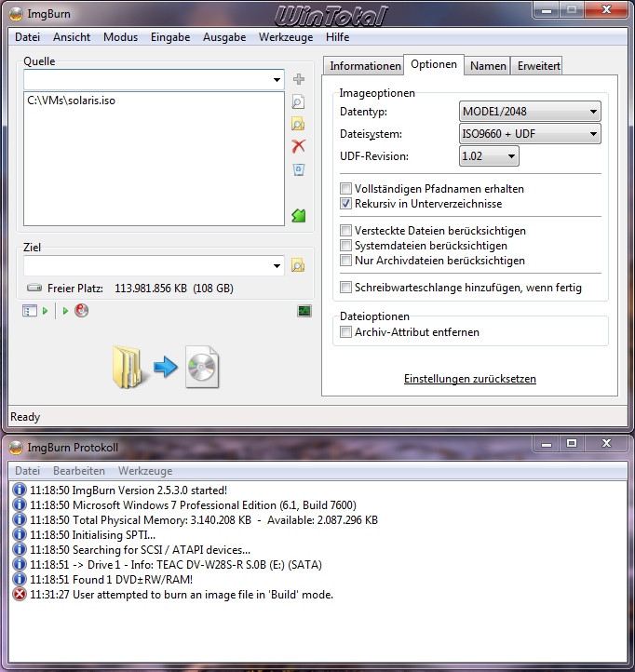Click ImgBurn Protokoll window title icon
Viewport: 635px width, 672px height.
tap(16, 448)
